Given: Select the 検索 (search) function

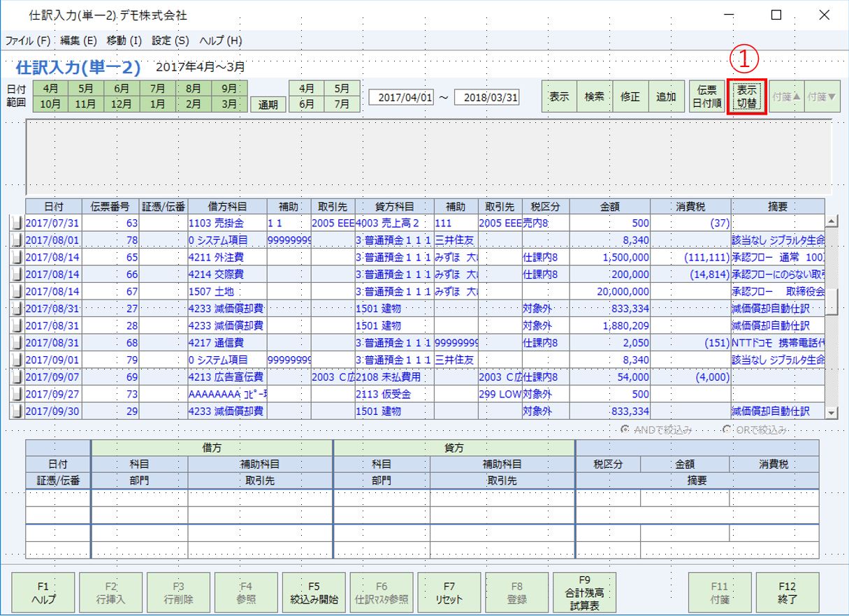Looking at the screenshot, I should tap(593, 97).
